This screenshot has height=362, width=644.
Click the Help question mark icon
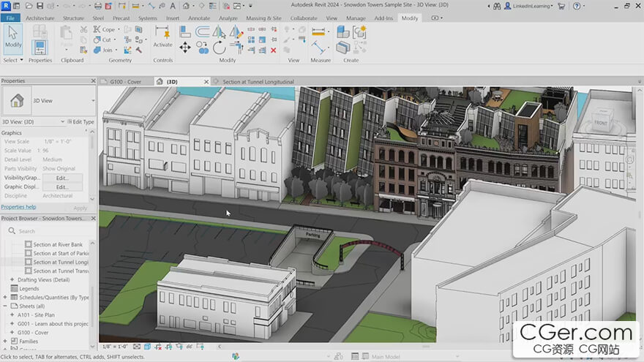click(577, 6)
